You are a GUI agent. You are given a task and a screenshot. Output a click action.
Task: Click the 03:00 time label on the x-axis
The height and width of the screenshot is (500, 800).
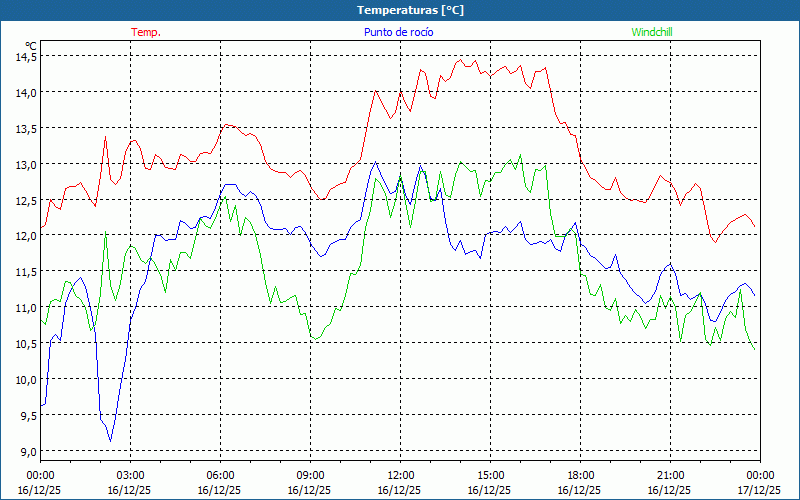click(130, 476)
